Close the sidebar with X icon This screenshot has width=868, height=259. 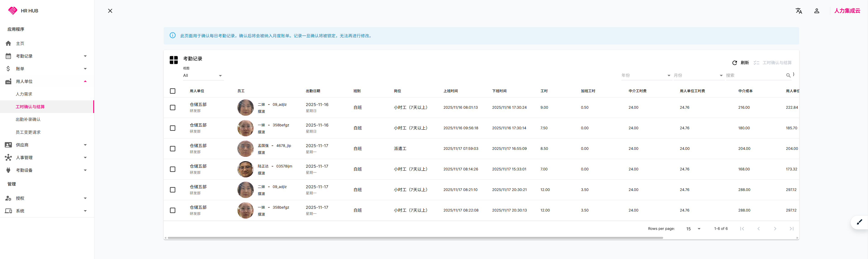[110, 11]
